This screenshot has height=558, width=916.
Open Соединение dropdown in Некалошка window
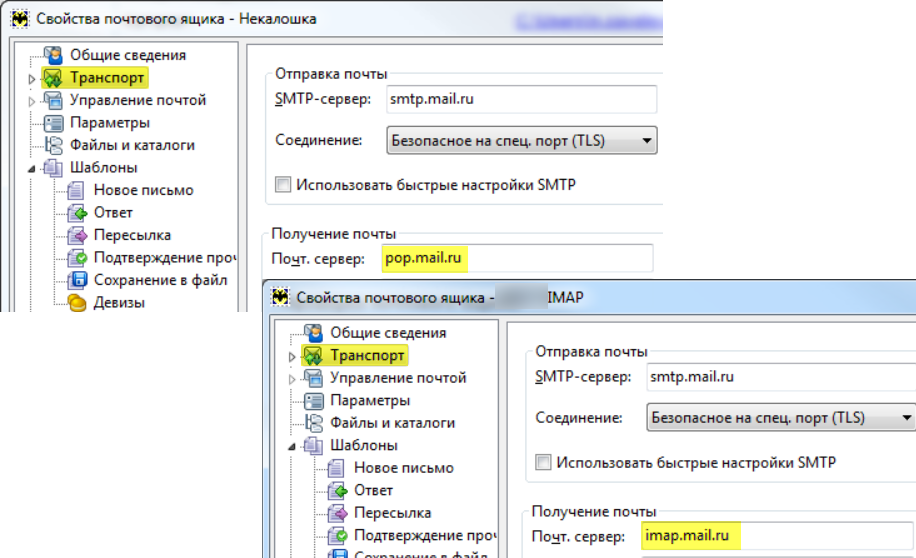[x=522, y=141]
